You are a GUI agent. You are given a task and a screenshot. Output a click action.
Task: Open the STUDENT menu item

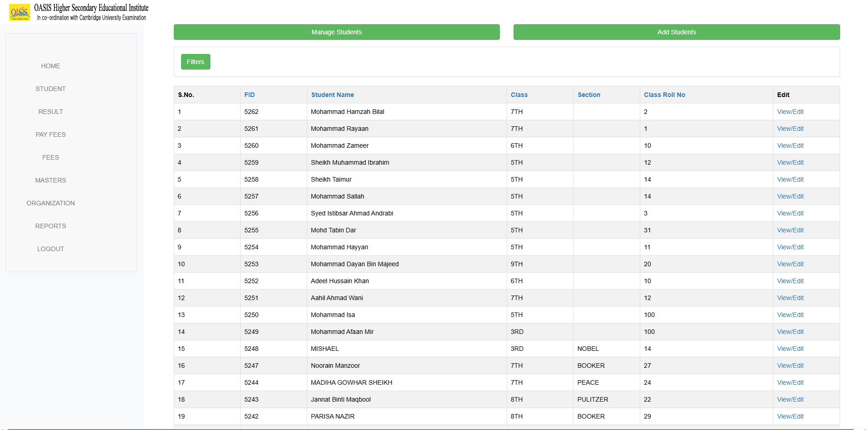pyautogui.click(x=50, y=89)
